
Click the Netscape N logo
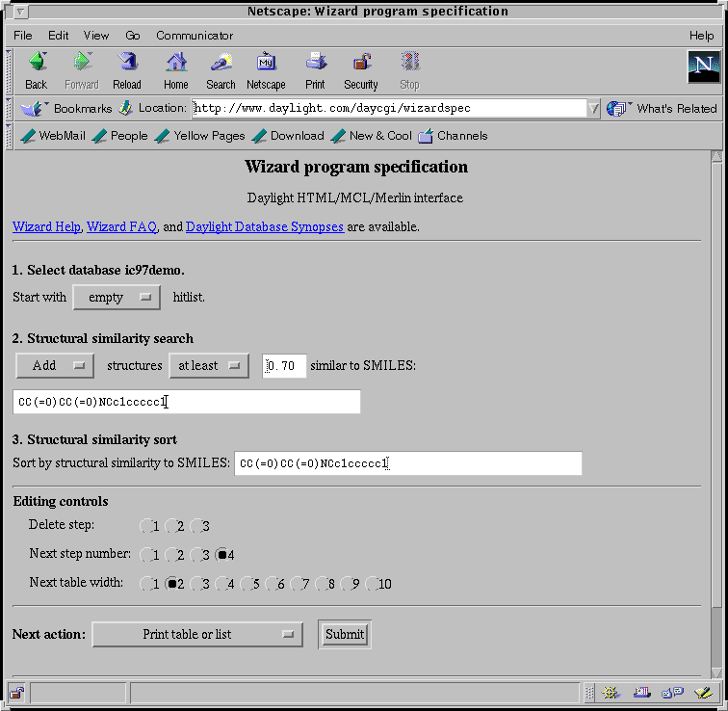point(702,66)
